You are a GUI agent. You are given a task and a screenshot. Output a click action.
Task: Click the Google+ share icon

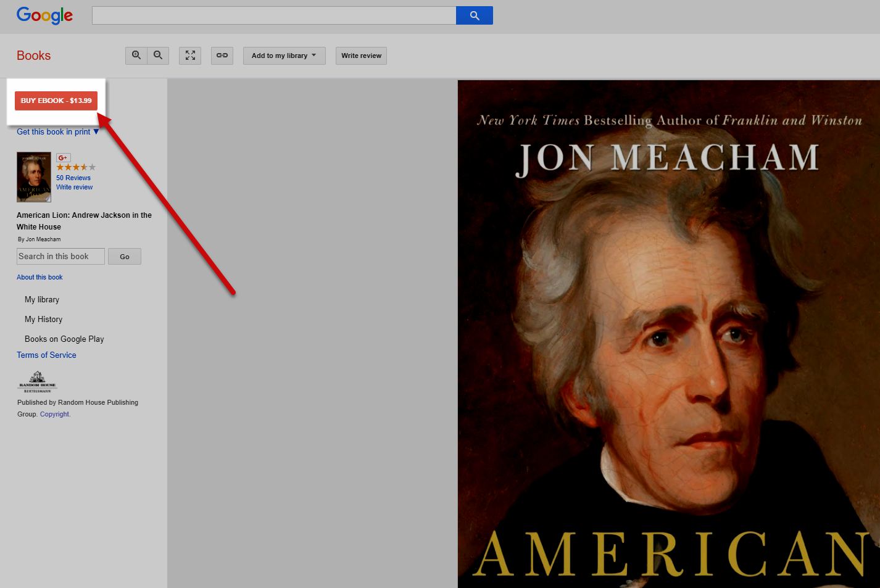point(63,158)
